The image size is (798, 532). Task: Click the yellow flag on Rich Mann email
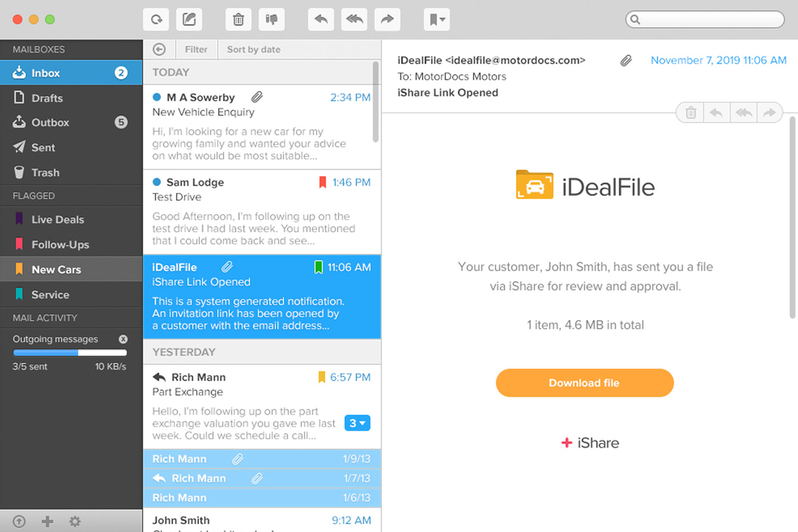click(321, 377)
